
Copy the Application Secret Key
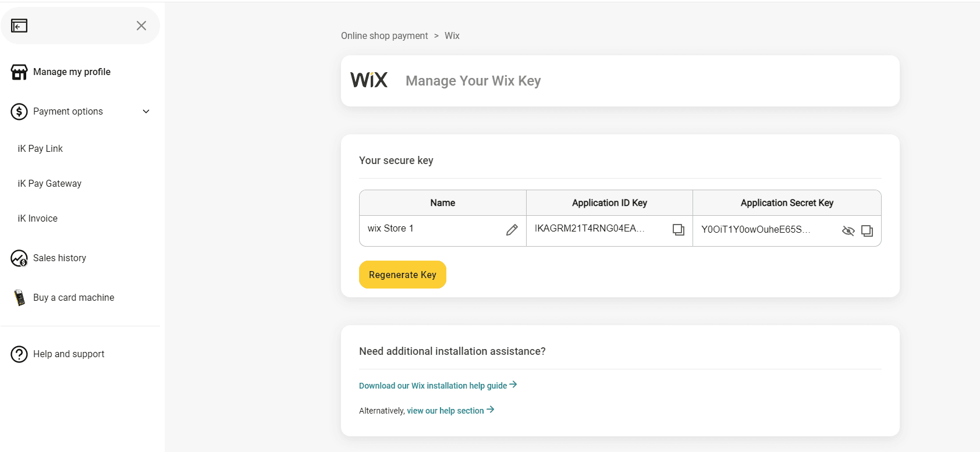coord(867,231)
